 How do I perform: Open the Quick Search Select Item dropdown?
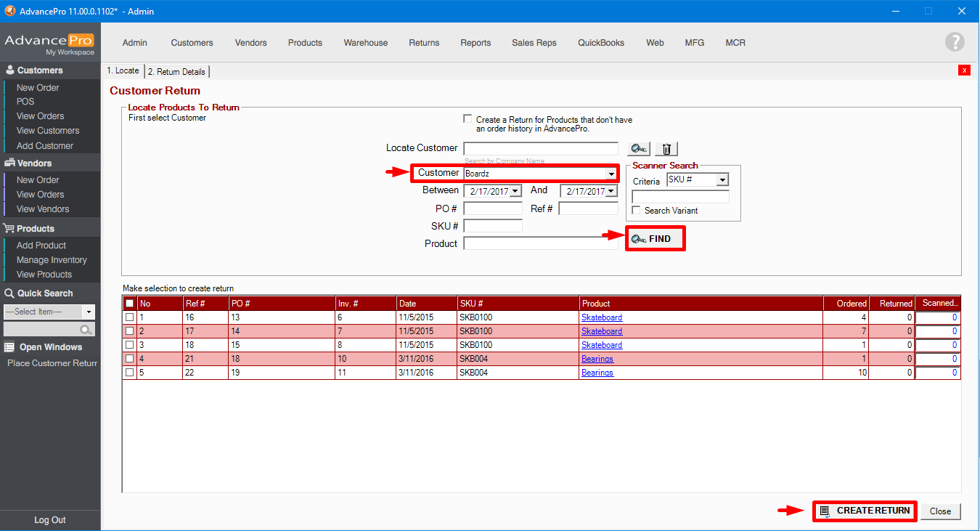click(89, 312)
